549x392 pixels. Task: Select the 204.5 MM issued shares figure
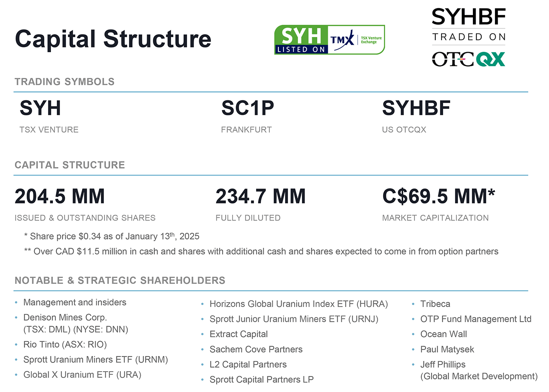pyautogui.click(x=60, y=196)
